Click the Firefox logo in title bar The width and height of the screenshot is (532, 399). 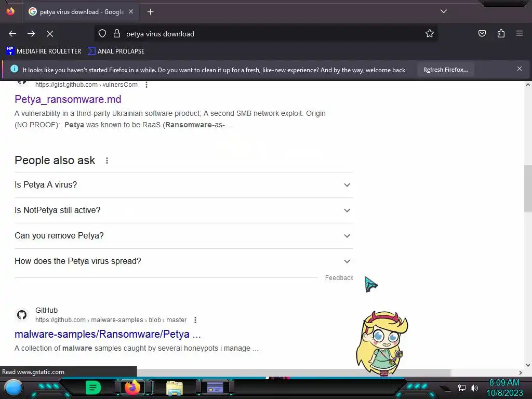[10, 11]
